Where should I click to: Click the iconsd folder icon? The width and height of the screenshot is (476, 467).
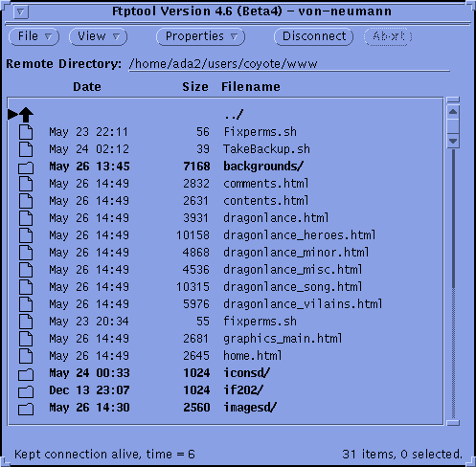[26, 374]
